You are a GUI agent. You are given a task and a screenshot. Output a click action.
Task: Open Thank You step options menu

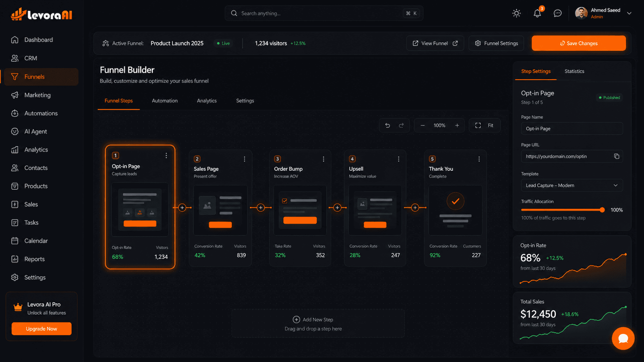tap(479, 159)
